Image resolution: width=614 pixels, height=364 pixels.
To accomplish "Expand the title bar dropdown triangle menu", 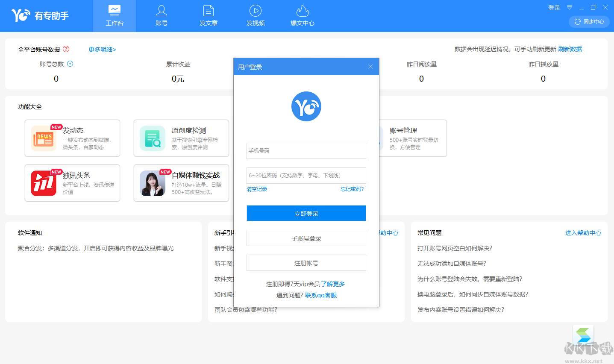I will pos(570,8).
